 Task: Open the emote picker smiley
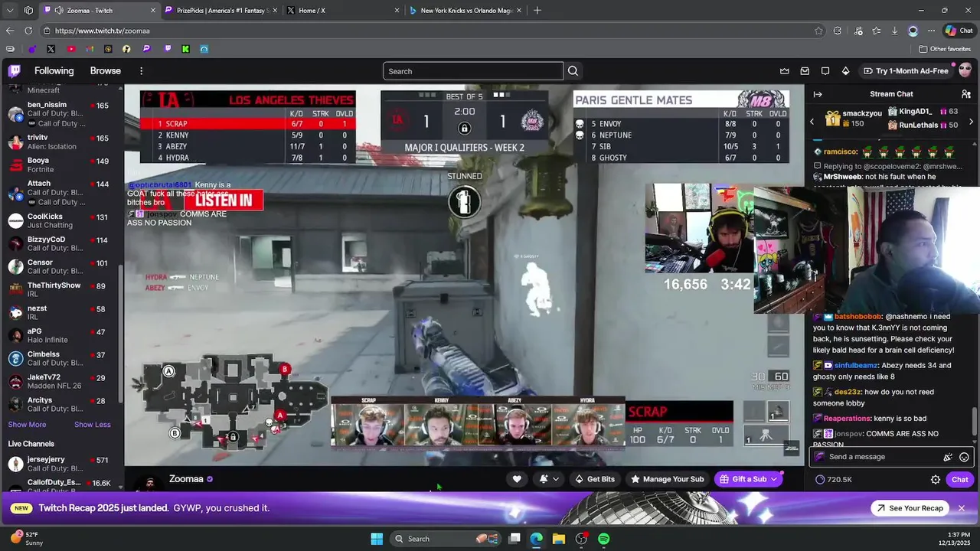pyautogui.click(x=964, y=457)
